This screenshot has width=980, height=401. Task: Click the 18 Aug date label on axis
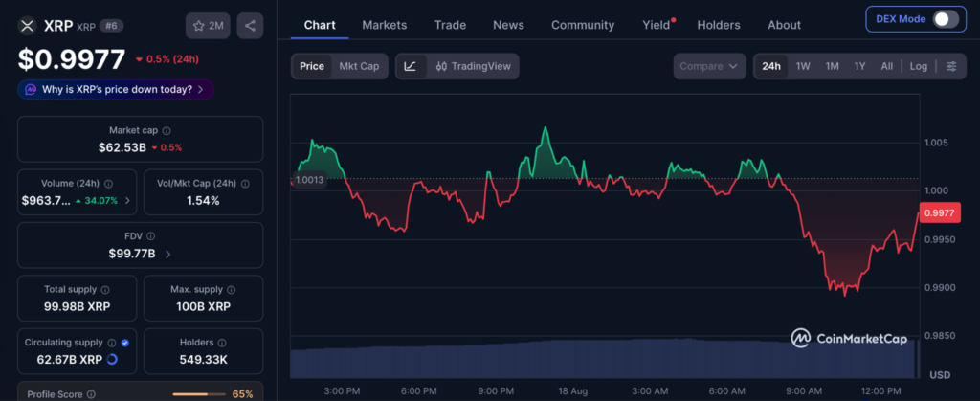(572, 391)
